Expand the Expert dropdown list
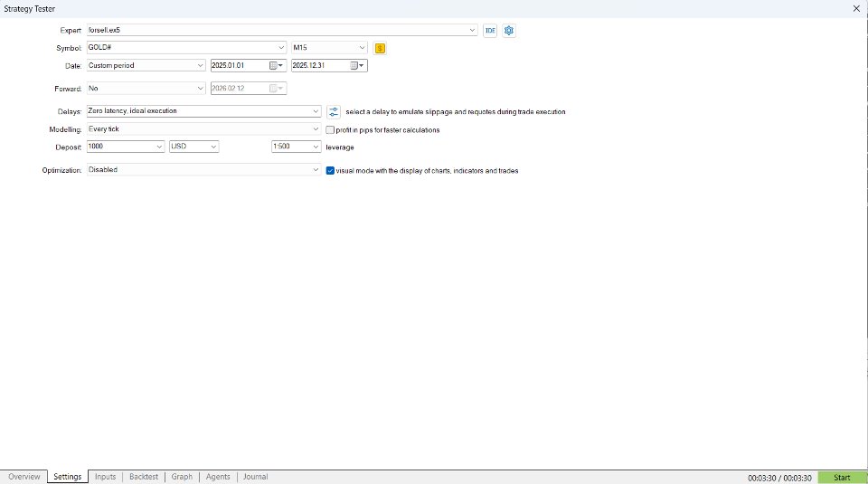This screenshot has width=868, height=484. click(x=472, y=30)
